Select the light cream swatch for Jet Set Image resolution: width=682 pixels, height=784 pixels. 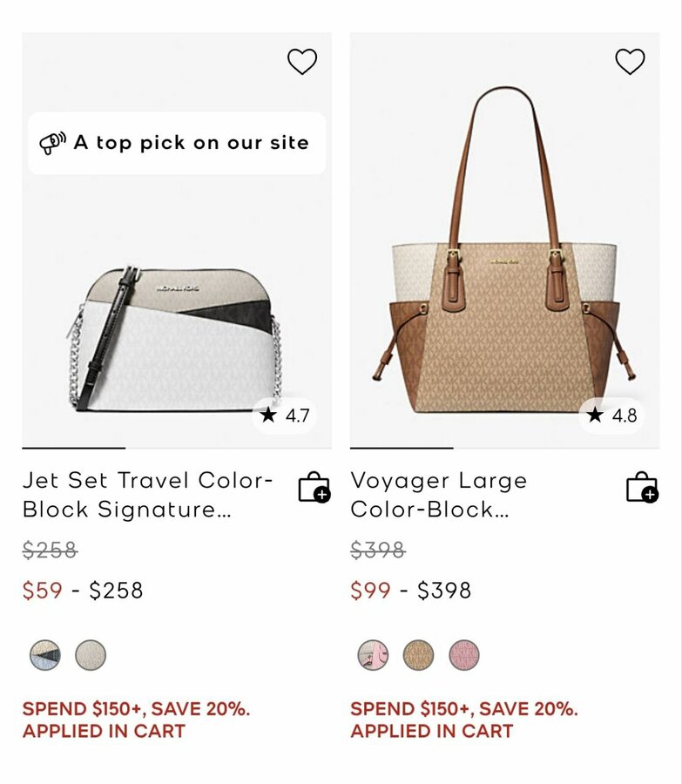91,655
